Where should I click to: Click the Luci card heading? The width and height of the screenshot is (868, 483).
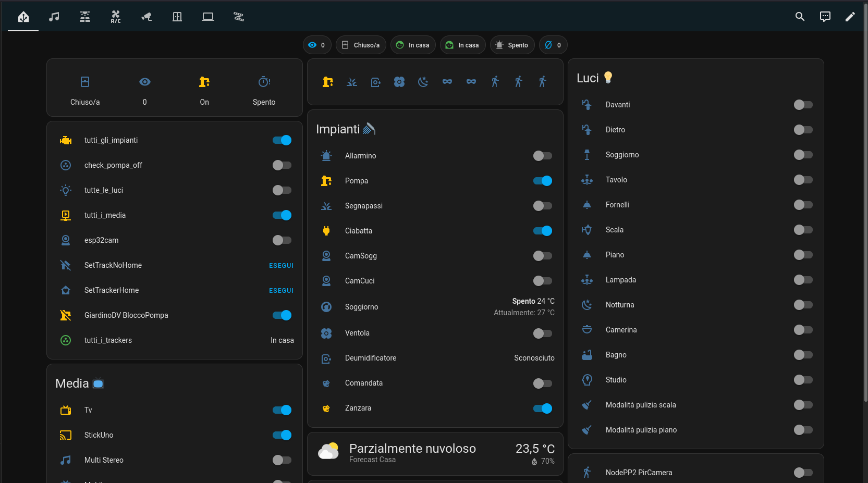click(x=595, y=78)
